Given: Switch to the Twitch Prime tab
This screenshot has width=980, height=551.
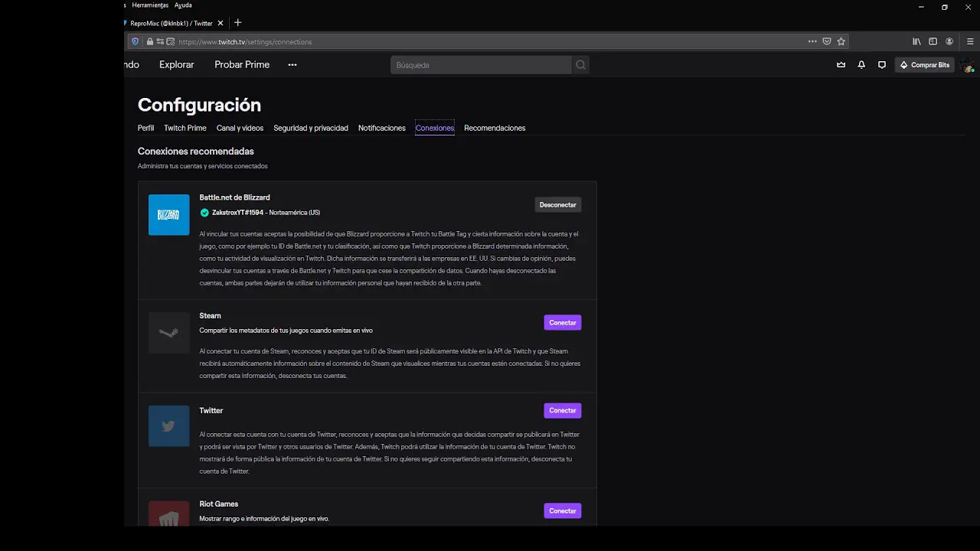Looking at the screenshot, I should [185, 128].
